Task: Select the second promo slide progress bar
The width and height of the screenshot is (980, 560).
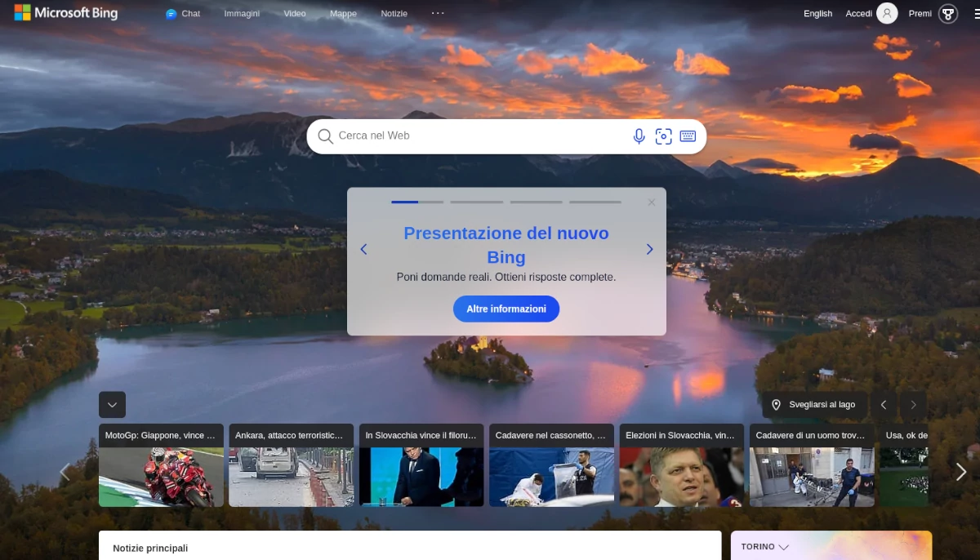Action: coord(477,202)
